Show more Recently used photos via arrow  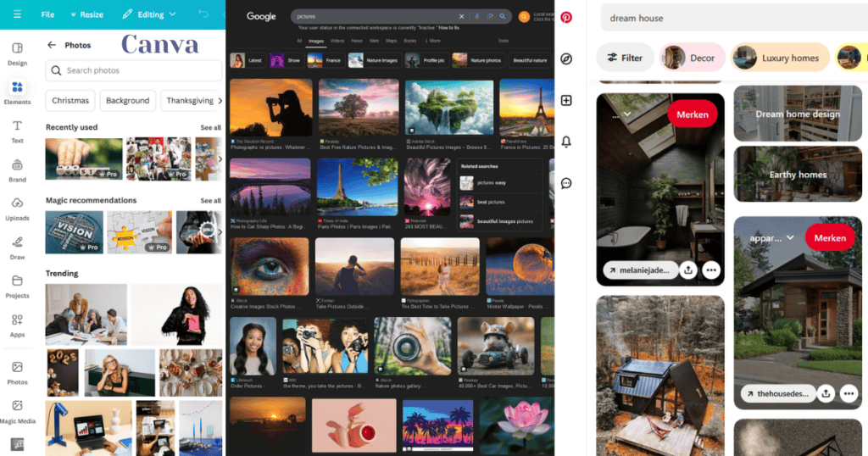pyautogui.click(x=220, y=158)
